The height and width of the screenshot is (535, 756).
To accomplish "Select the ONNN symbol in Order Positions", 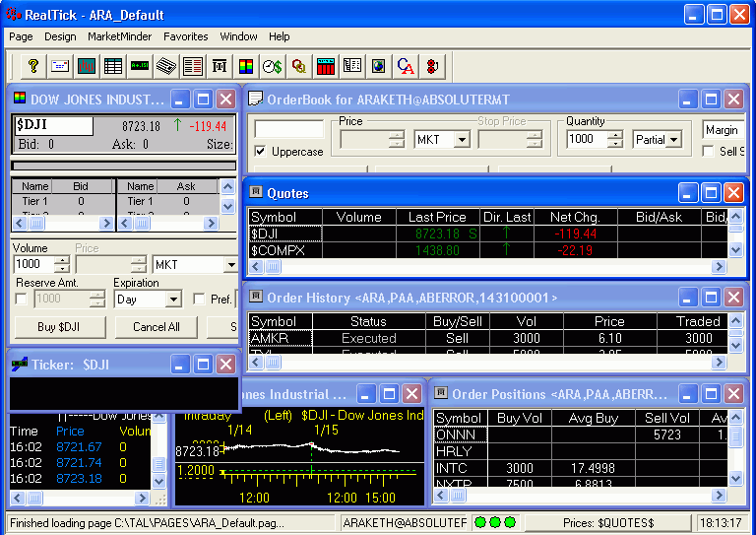I will (460, 435).
